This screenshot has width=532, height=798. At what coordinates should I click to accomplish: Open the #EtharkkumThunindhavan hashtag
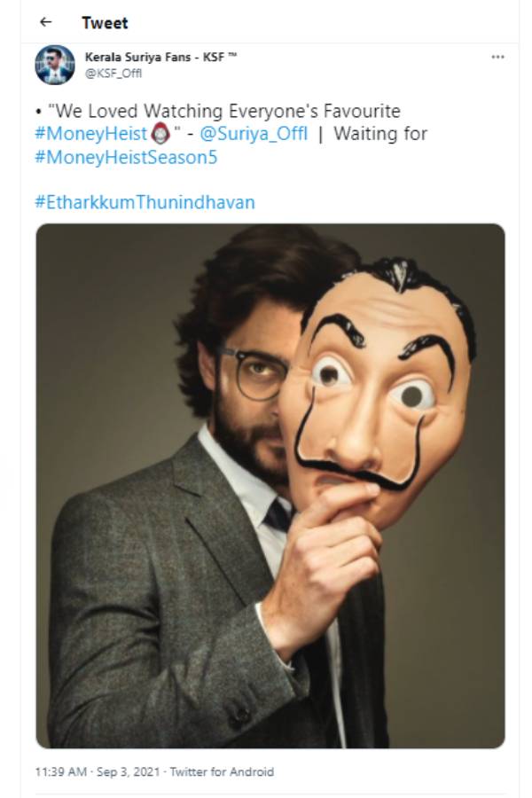(145, 202)
